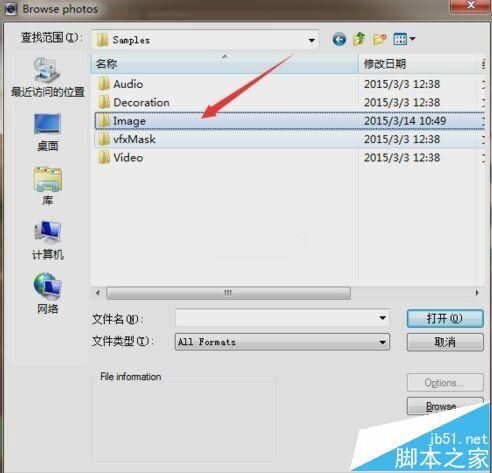Image resolution: width=492 pixels, height=473 pixels.
Task: Click the date 2015/3/14 10:49
Action: coord(405,121)
